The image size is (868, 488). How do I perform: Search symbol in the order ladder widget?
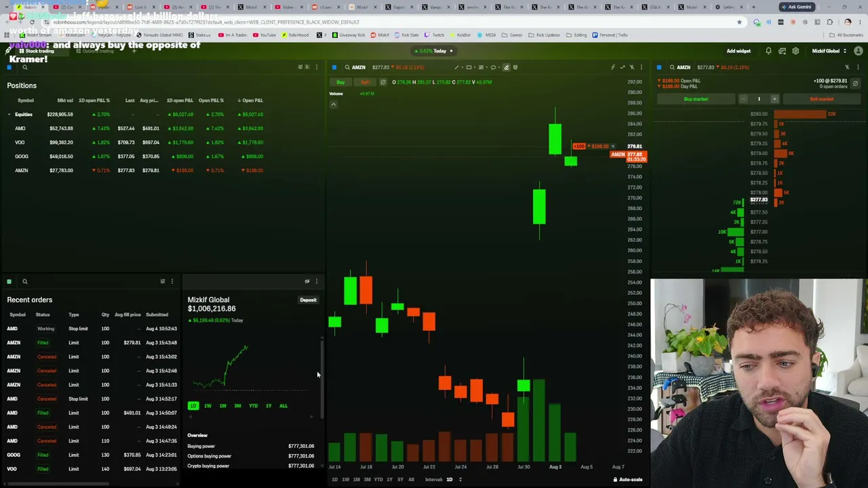click(672, 67)
